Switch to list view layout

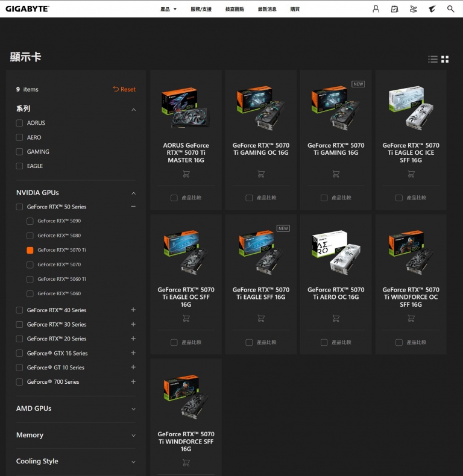(x=433, y=59)
